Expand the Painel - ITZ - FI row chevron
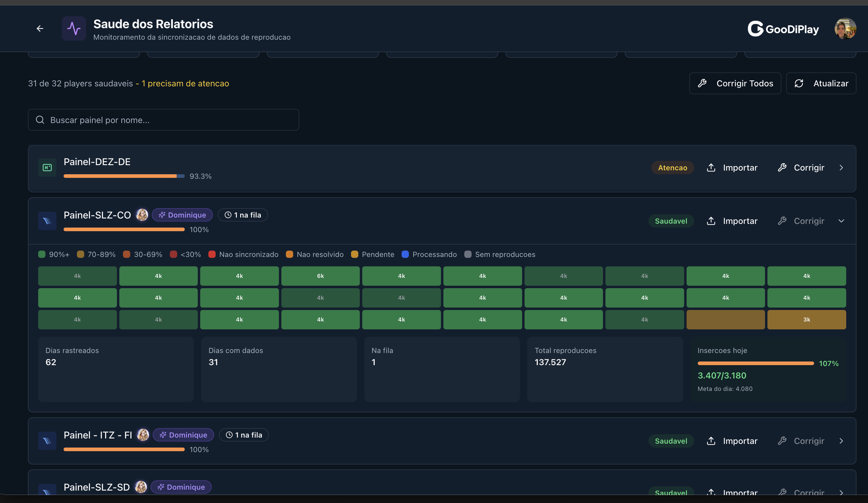The width and height of the screenshot is (868, 503). pos(841,441)
